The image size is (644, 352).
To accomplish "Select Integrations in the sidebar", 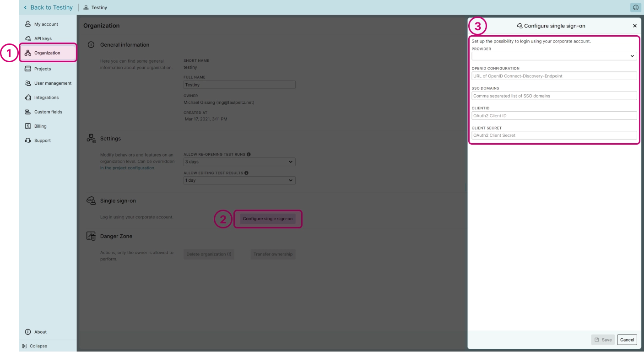I will coord(46,97).
